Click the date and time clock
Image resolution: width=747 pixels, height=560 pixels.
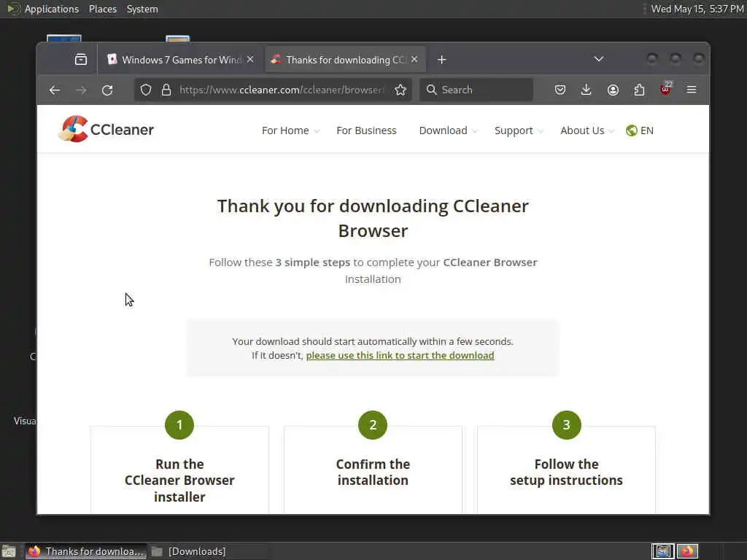pyautogui.click(x=697, y=9)
